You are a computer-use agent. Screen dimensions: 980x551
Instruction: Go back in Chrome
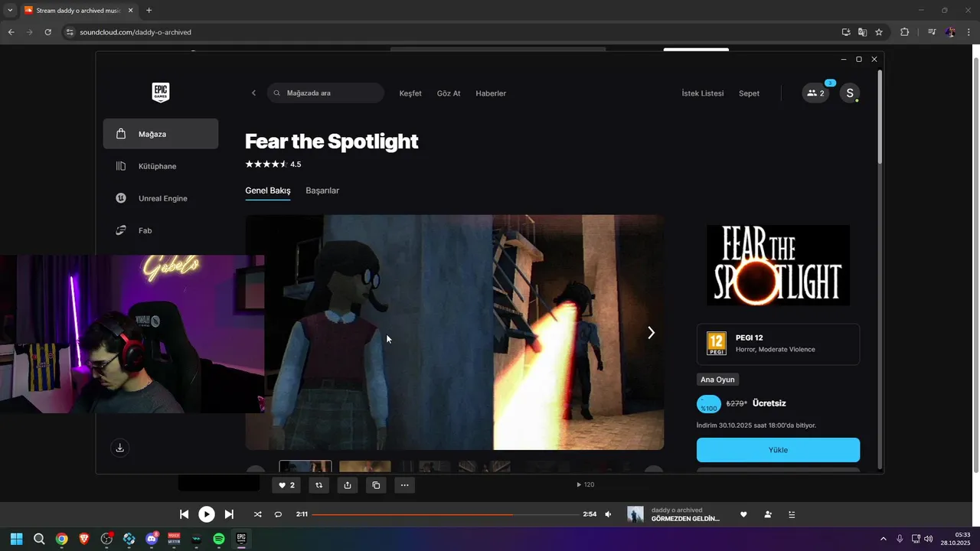point(11,32)
